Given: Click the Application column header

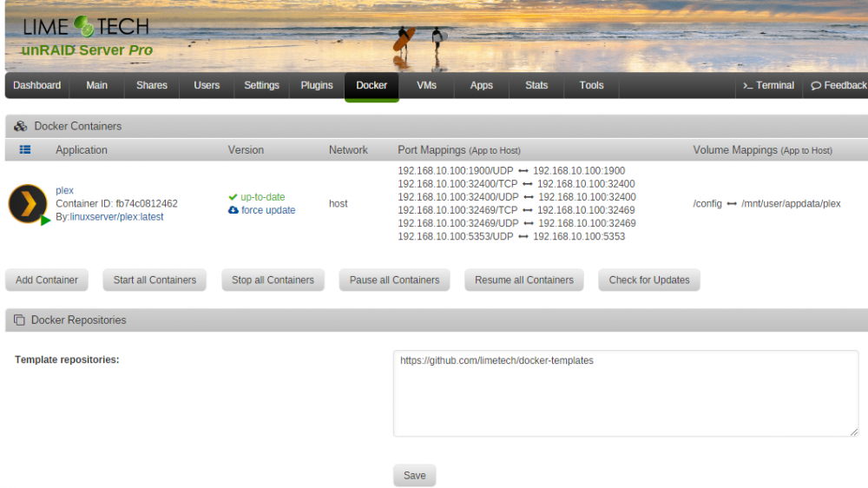Looking at the screenshot, I should (x=82, y=150).
